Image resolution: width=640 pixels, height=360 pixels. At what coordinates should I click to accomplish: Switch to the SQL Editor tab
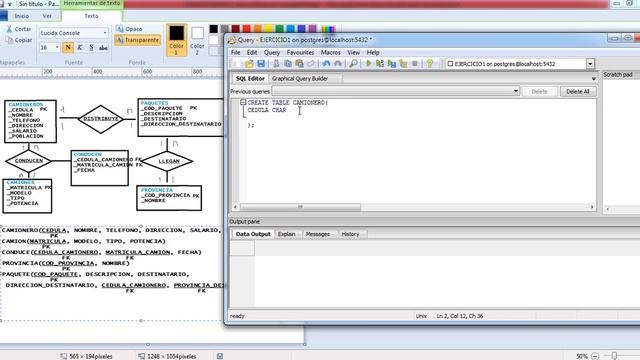click(x=250, y=78)
